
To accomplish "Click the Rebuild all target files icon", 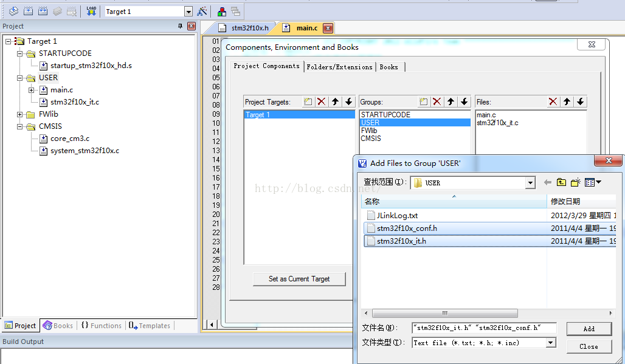I will 43,11.
